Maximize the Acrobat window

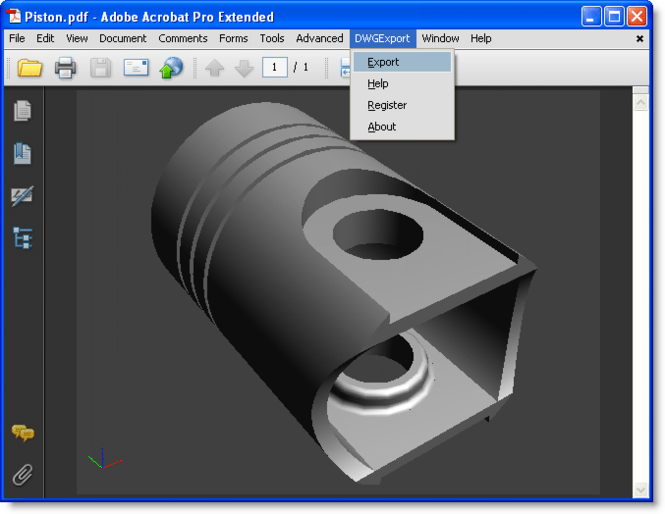(x=614, y=17)
